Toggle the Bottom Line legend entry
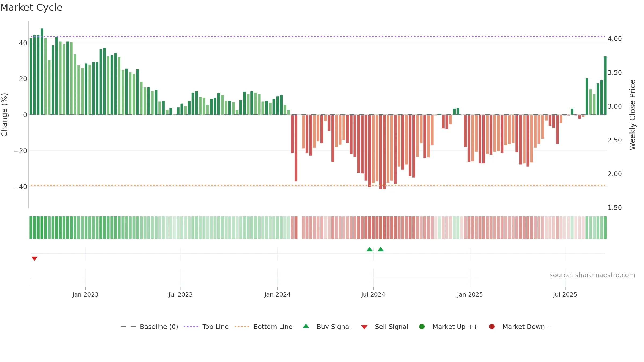The image size is (644, 362). [264, 327]
